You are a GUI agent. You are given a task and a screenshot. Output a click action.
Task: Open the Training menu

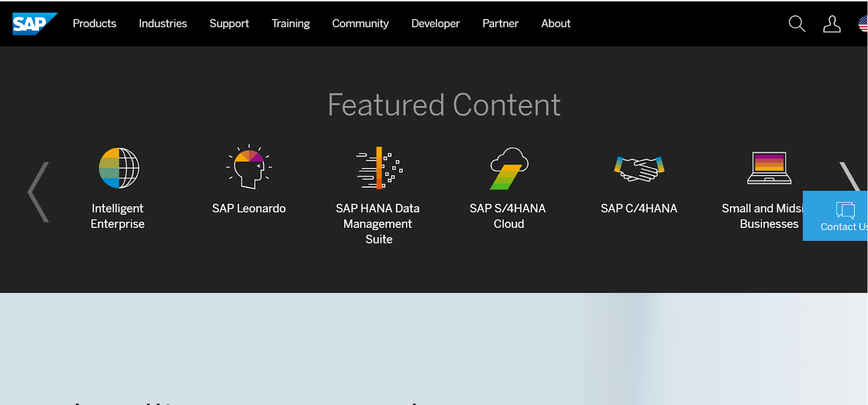291,23
